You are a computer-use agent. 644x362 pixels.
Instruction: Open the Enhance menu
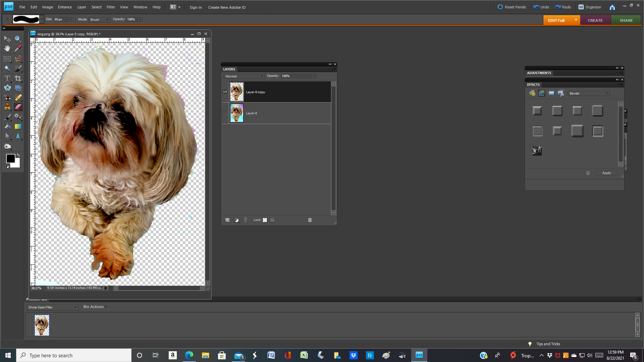[x=64, y=7]
